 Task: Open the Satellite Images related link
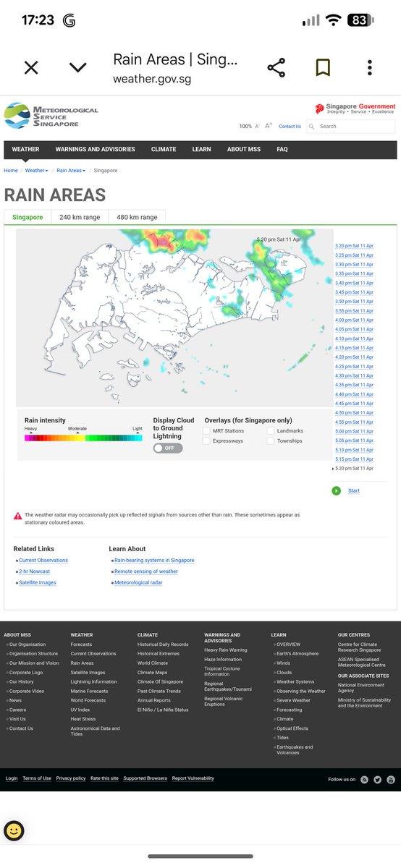pyautogui.click(x=38, y=582)
